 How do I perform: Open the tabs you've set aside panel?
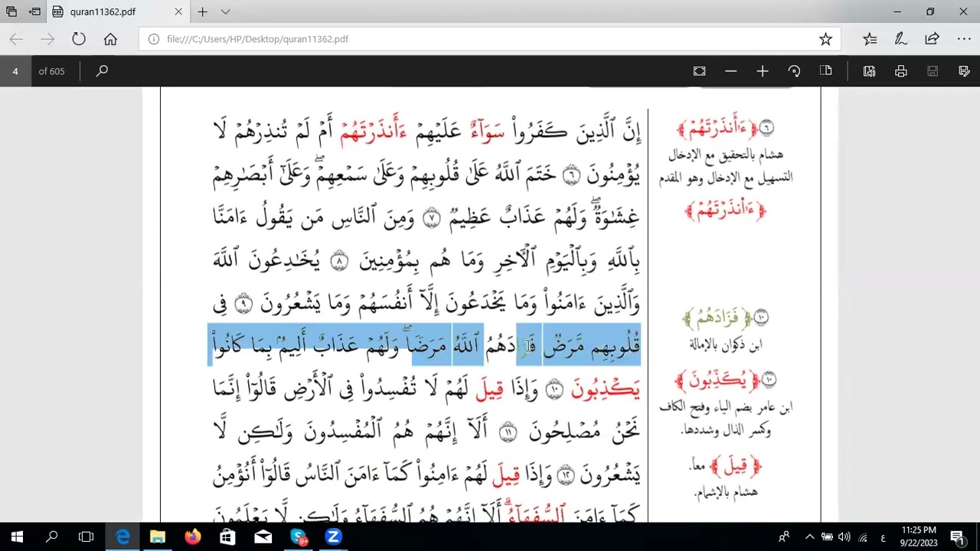point(11,11)
